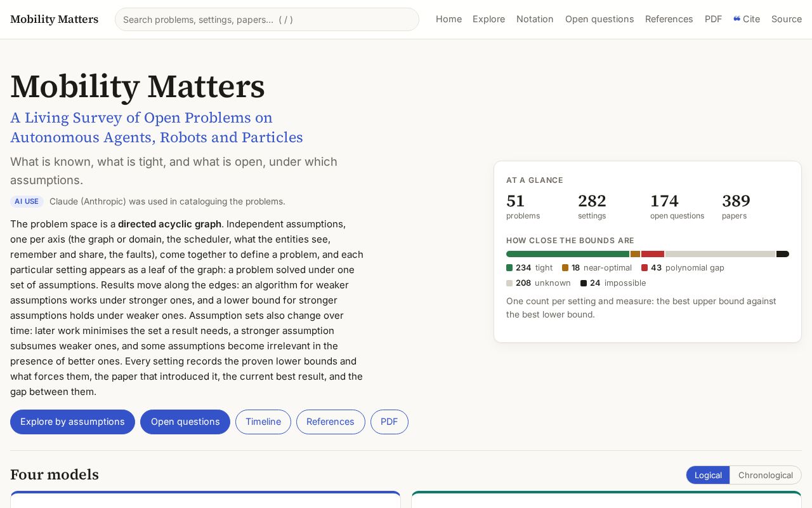812x508 pixels.
Task: Select the Logical view toggle
Action: coord(708,475)
